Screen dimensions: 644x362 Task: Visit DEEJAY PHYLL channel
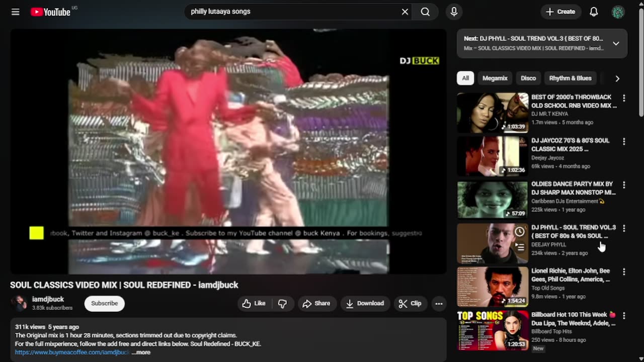[548, 244]
